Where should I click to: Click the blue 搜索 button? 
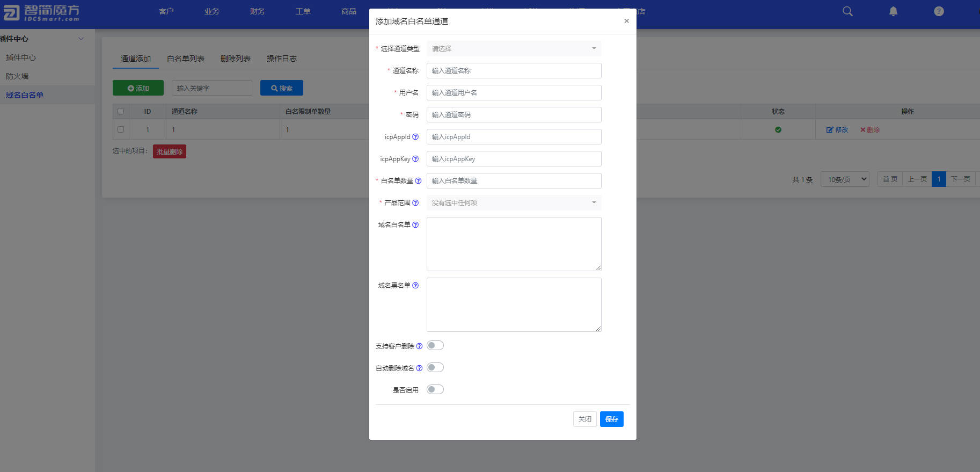282,88
